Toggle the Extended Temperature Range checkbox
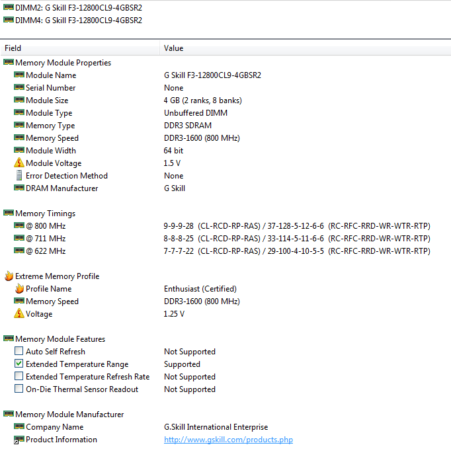The image size is (451, 476). click(19, 364)
